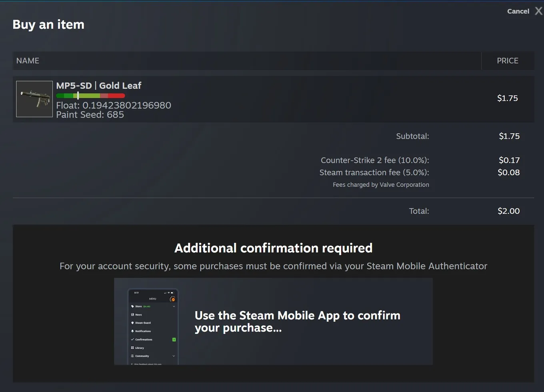Click Fees charged by Valve Corporation note
Image resolution: width=544 pixels, height=392 pixels.
coord(381,185)
